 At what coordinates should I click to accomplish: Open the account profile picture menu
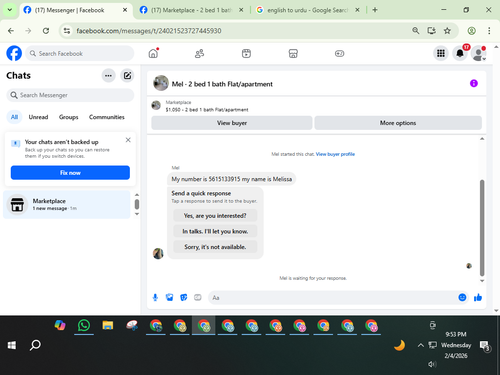(x=479, y=53)
